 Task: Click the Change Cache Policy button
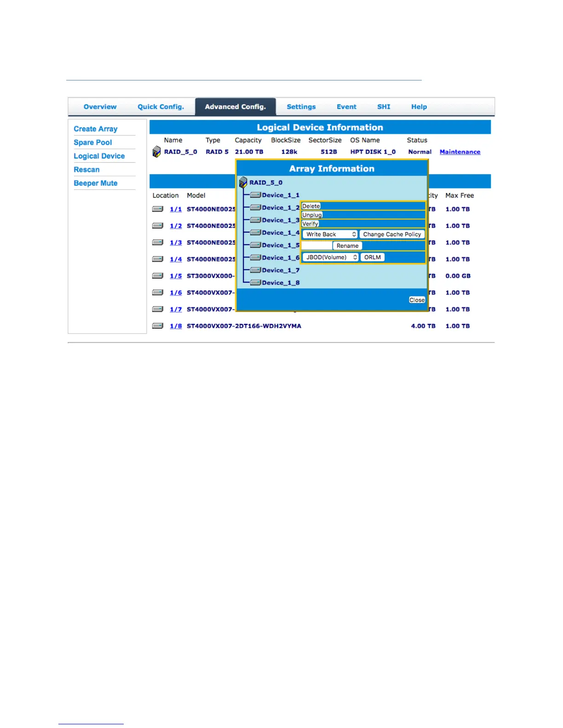pos(392,234)
